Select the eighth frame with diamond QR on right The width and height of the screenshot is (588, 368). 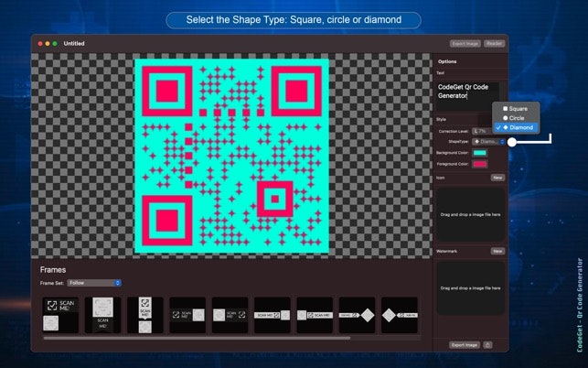point(357,315)
